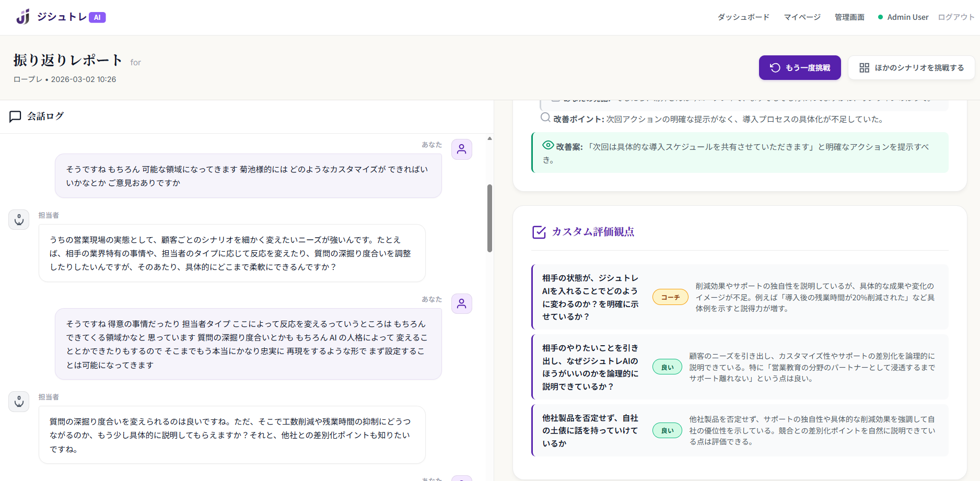
Task: Click the checklist icon beside カスタム評価観点
Action: click(539, 232)
